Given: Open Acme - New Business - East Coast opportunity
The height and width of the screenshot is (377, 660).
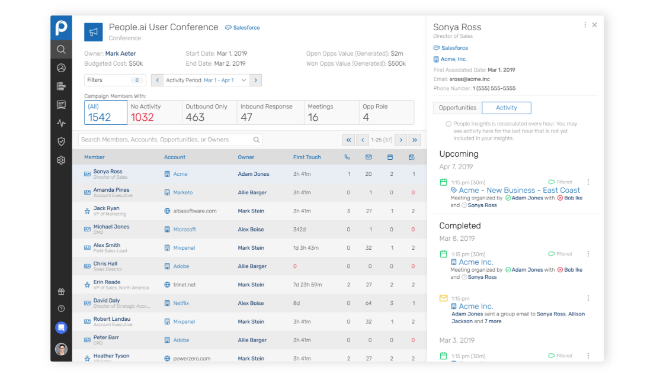Looking at the screenshot, I should tap(519, 190).
